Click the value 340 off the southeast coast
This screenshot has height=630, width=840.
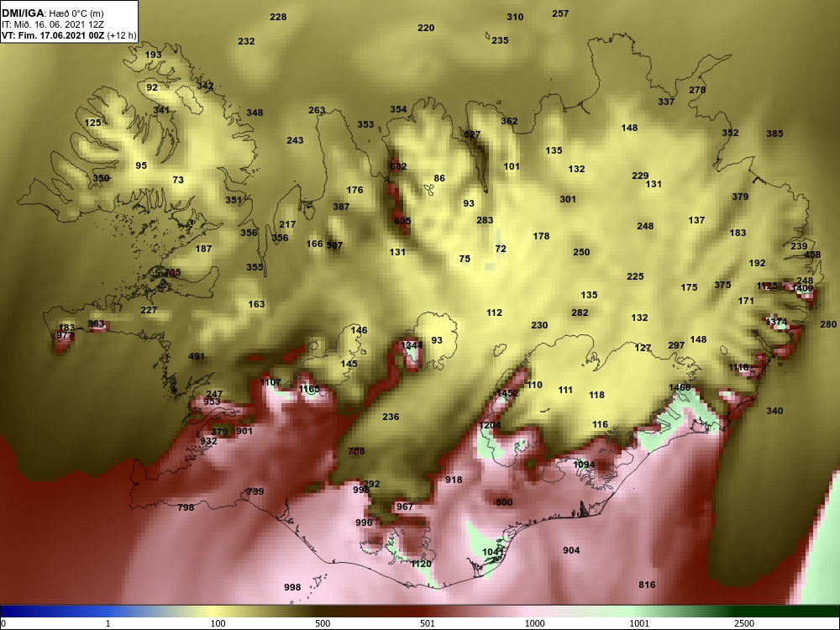774,411
